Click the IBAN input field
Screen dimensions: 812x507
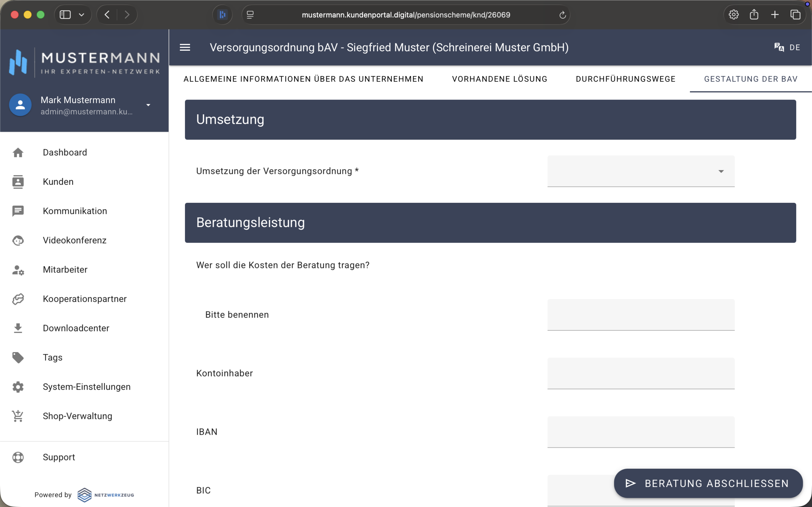click(x=640, y=432)
